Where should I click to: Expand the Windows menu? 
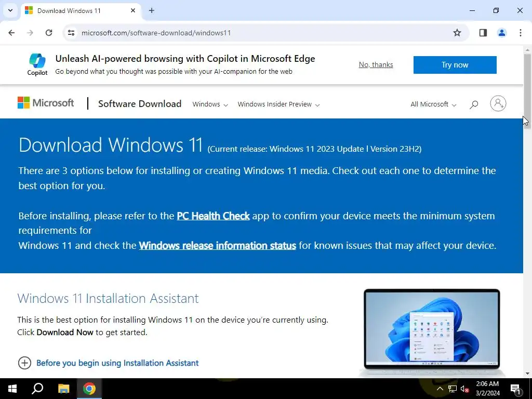210,104
